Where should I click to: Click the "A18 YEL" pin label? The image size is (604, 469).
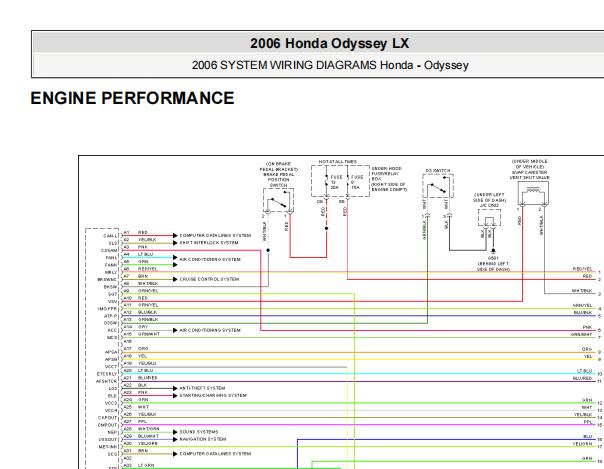135,356
